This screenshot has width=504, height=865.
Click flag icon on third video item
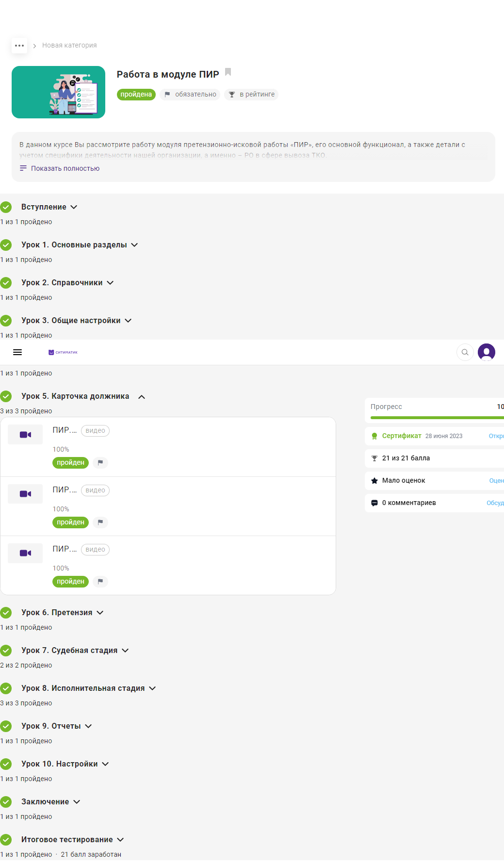100,581
